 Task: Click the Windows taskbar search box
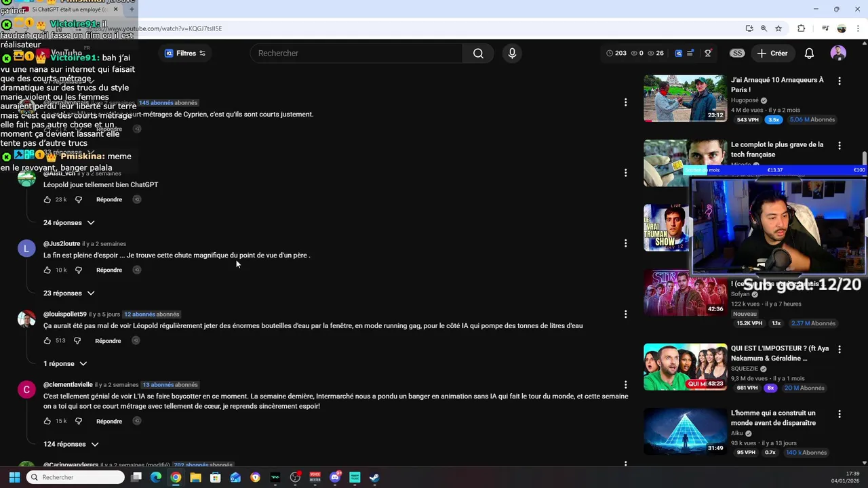tap(76, 477)
